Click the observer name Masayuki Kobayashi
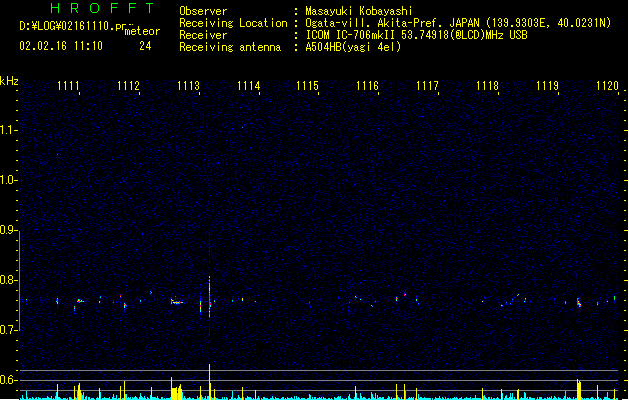The width and height of the screenshot is (629, 400). [x=359, y=11]
